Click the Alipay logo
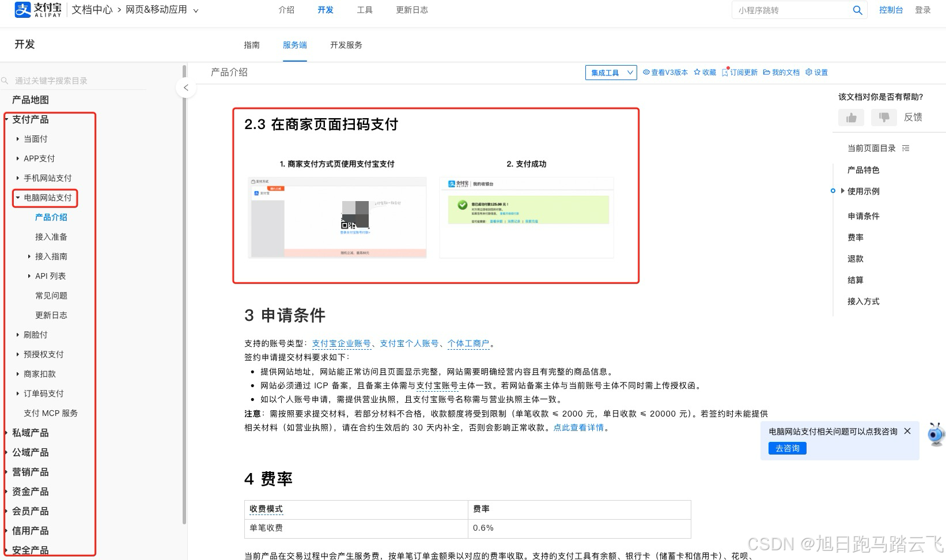946x560 pixels. (38, 10)
